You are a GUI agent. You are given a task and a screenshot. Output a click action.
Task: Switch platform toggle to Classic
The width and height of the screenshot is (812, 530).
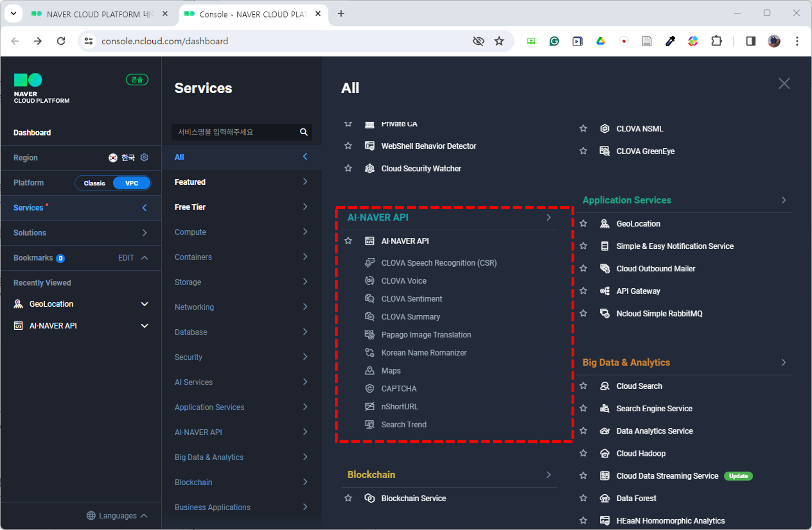tap(94, 183)
